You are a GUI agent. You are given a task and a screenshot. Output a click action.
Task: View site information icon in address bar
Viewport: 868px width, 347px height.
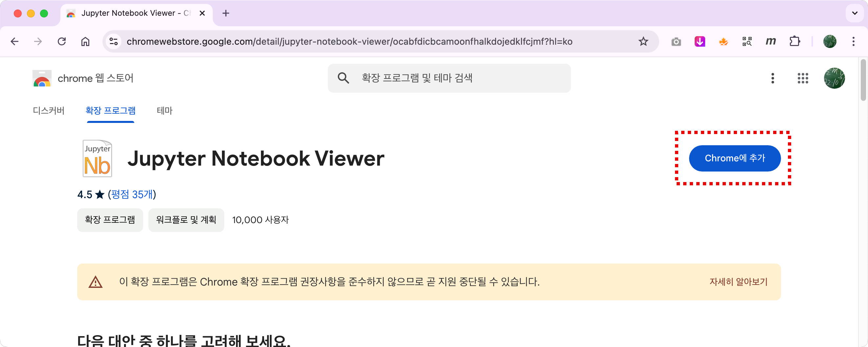point(114,41)
